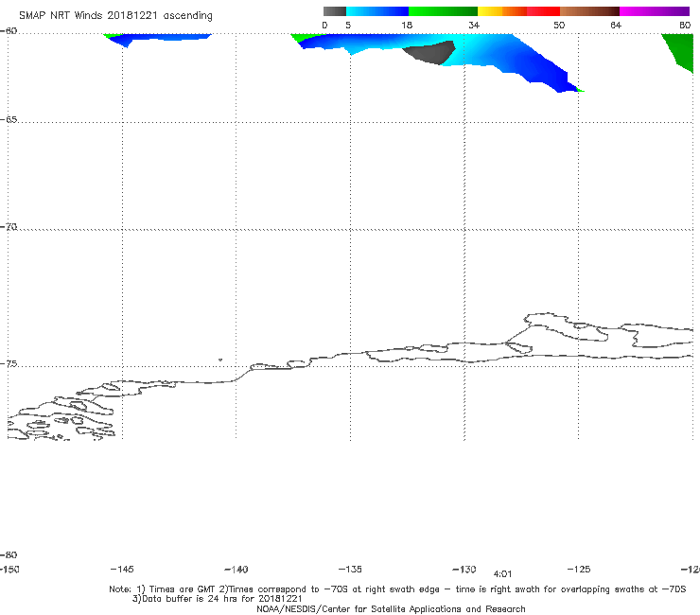Viewport: 700px width, 615px height.
Task: Click the green wind patch at the top right corner
Action: click(x=680, y=50)
